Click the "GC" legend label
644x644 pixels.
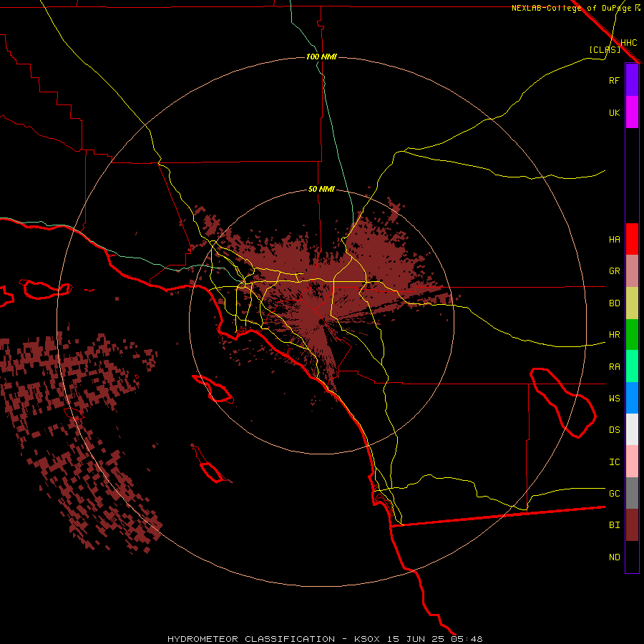614,494
